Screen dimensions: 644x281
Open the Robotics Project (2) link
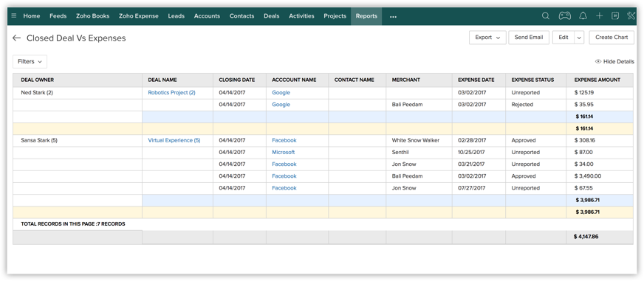[x=171, y=93]
